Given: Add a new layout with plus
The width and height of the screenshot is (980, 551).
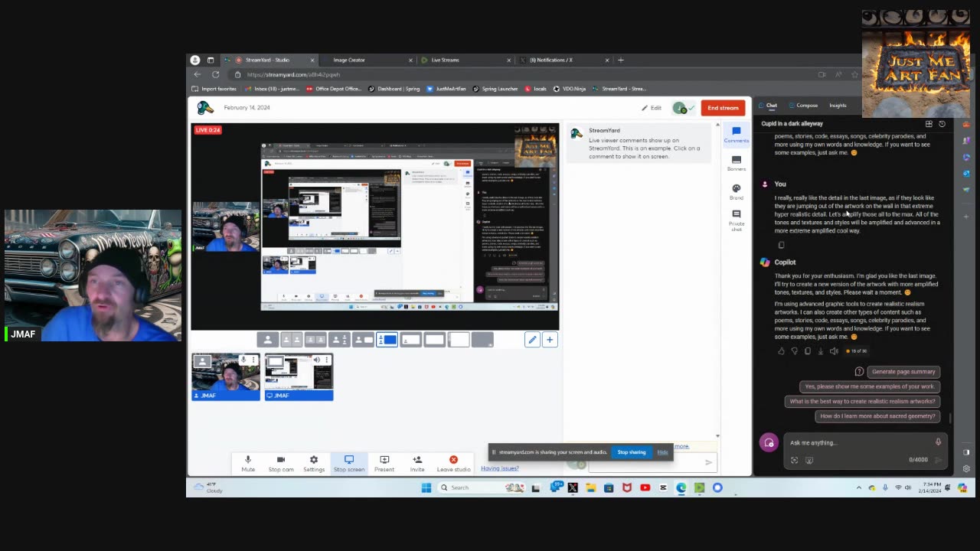Looking at the screenshot, I should 550,340.
